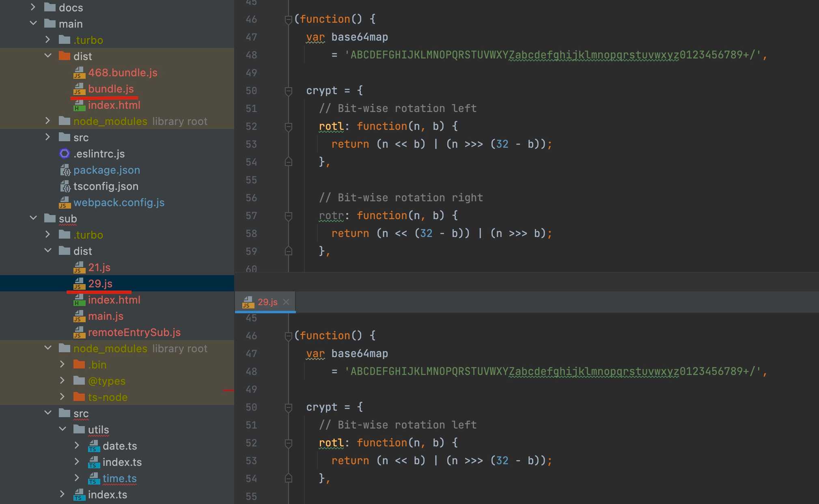Select 21.js in the sub dist folder

tap(99, 267)
